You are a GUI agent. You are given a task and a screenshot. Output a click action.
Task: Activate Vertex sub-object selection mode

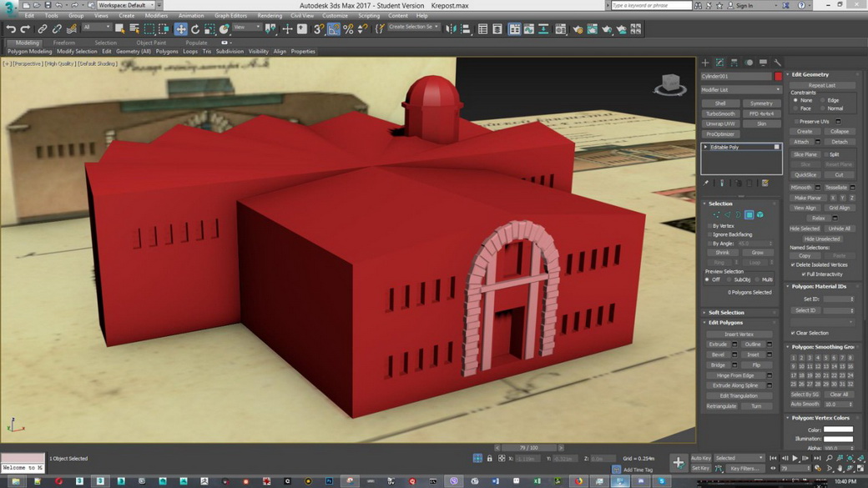[x=716, y=215]
